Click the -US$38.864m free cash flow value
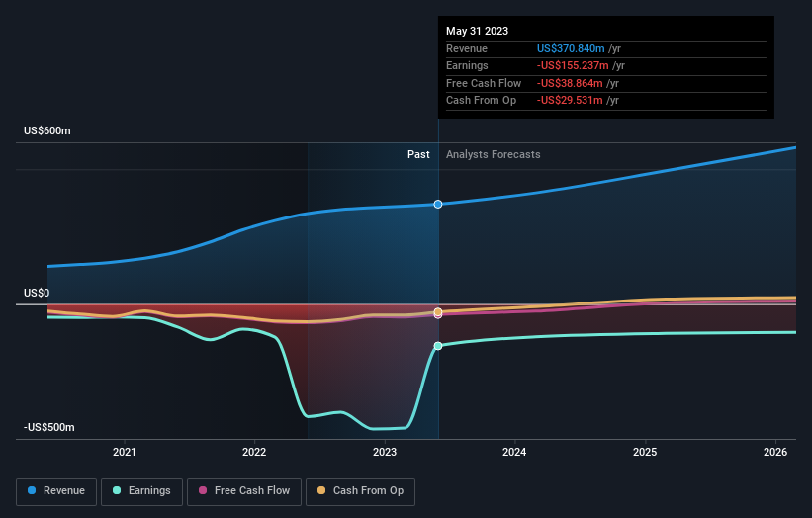The image size is (812, 518). click(570, 83)
